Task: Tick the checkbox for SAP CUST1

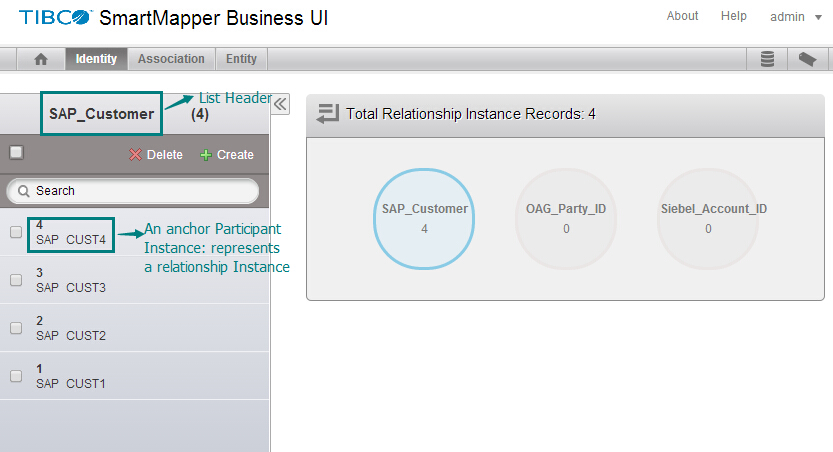Action: point(16,376)
